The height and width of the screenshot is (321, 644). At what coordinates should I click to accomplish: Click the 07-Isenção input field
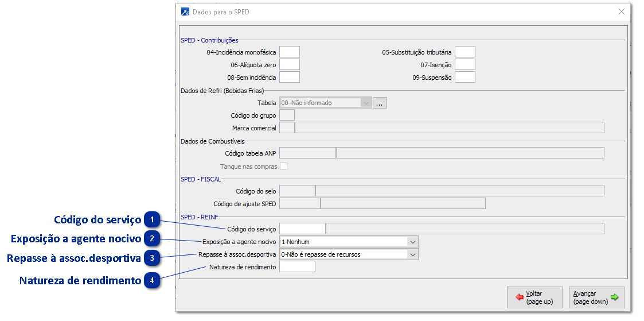(465, 65)
